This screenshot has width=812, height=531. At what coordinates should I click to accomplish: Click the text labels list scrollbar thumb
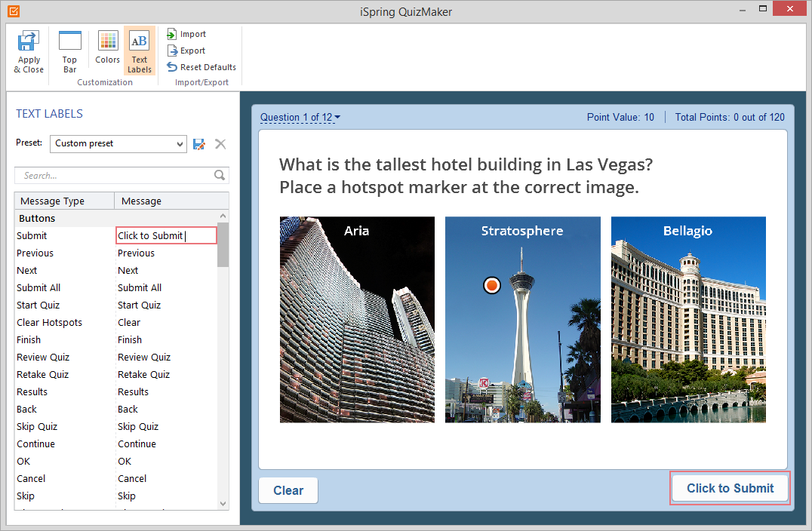(223, 245)
